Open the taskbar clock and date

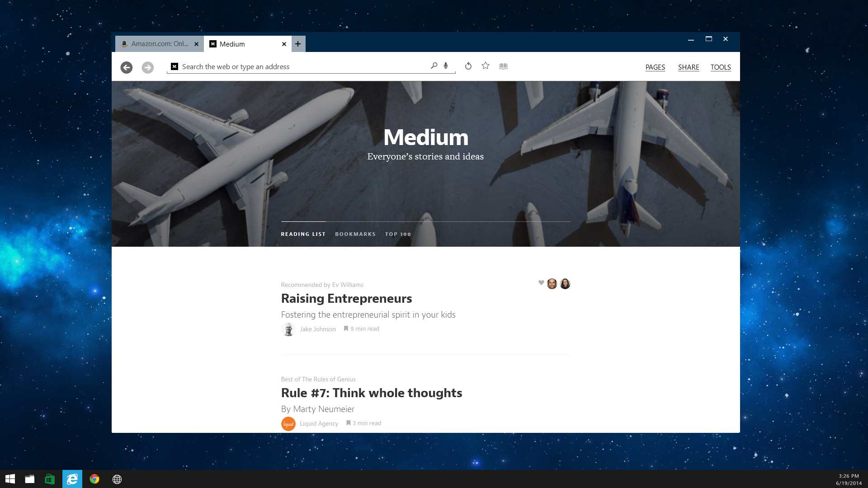(x=849, y=479)
